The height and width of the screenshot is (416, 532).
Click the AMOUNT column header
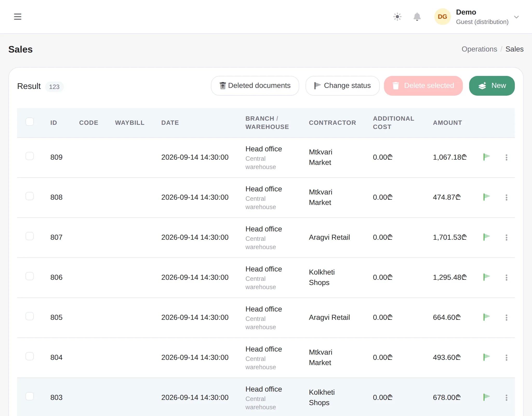pos(447,123)
